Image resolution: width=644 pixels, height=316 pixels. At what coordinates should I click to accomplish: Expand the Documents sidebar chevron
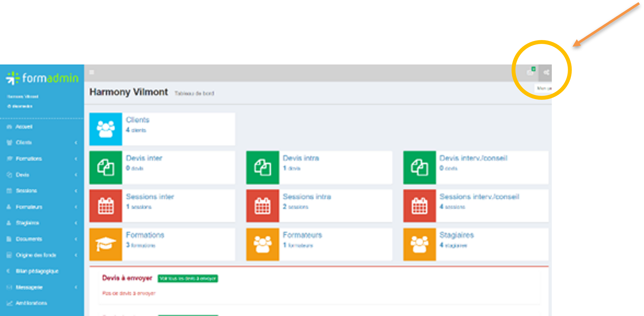[x=76, y=239]
